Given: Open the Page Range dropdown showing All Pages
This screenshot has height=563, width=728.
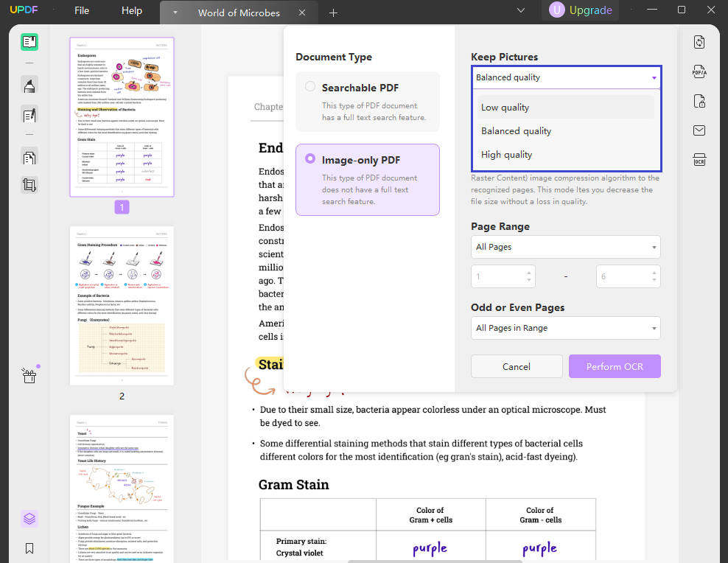Looking at the screenshot, I should (x=565, y=246).
